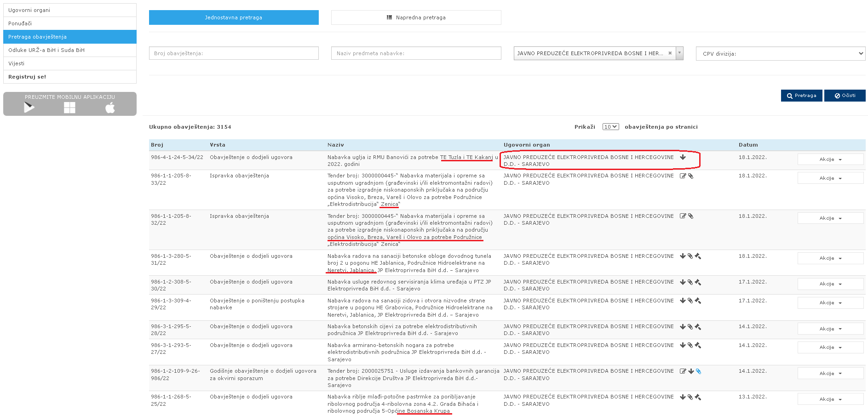Viewport: 868px width, 415px height.
Task: Click the gavel icon in row 986-3-1-295-5-28/22
Action: [698, 327]
